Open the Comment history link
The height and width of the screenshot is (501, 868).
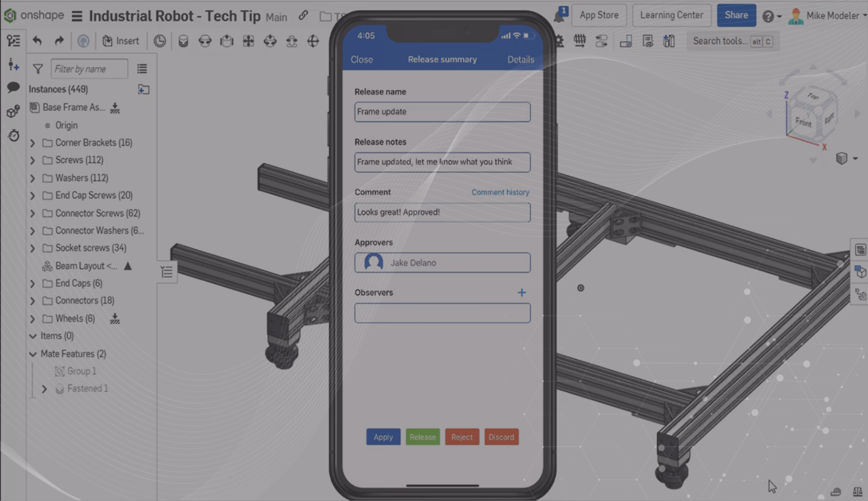pyautogui.click(x=500, y=192)
